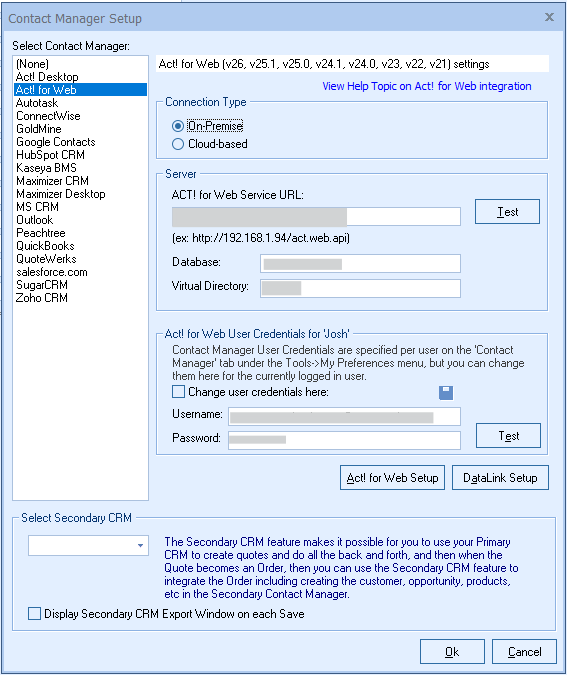Choose Autotask from contact manager list

[81, 103]
